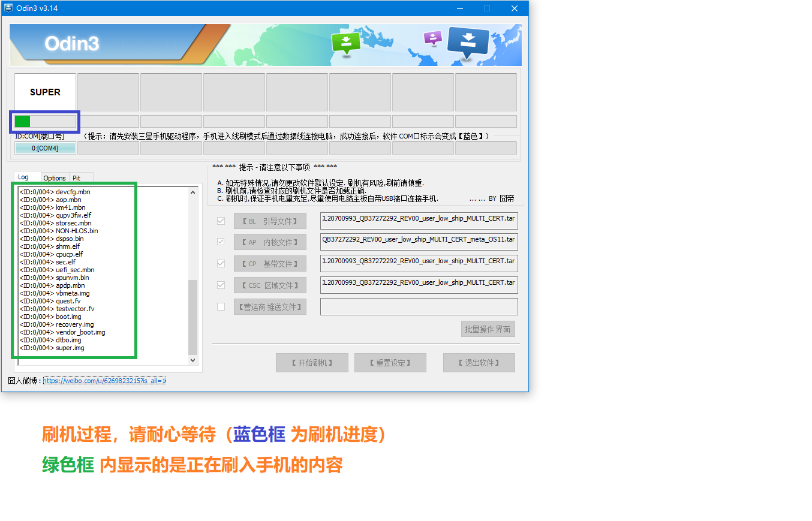This screenshot has height=521, width=812.
Task: Toggle the BL 引导文件 checkbox
Action: pos(221,221)
